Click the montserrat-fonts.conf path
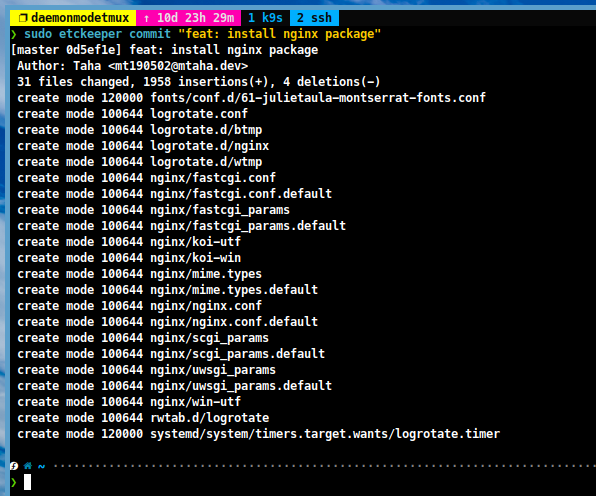 pyautogui.click(x=318, y=98)
